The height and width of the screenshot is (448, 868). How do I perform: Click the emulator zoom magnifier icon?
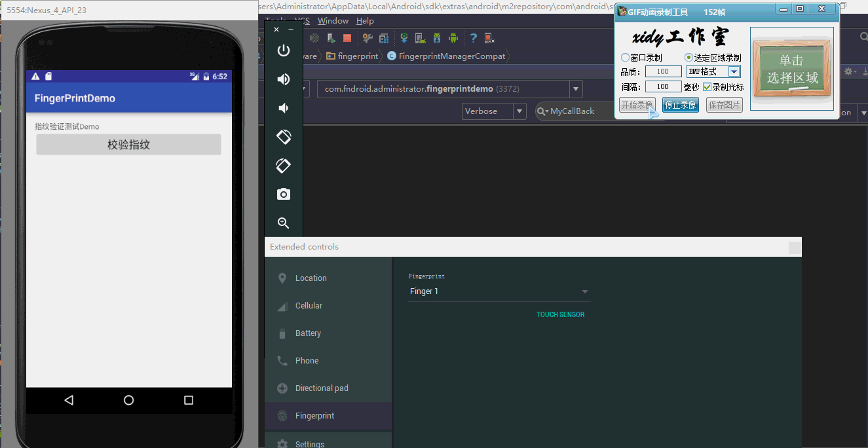point(283,223)
